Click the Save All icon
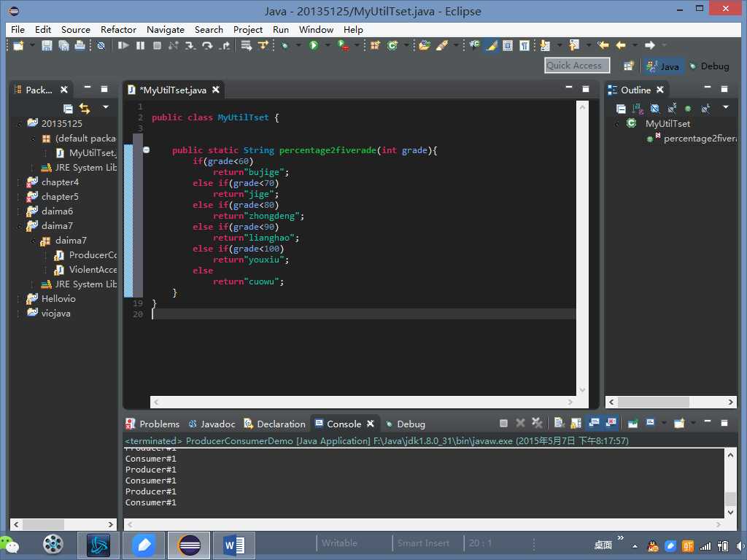Image resolution: width=747 pixels, height=560 pixels. 63,46
